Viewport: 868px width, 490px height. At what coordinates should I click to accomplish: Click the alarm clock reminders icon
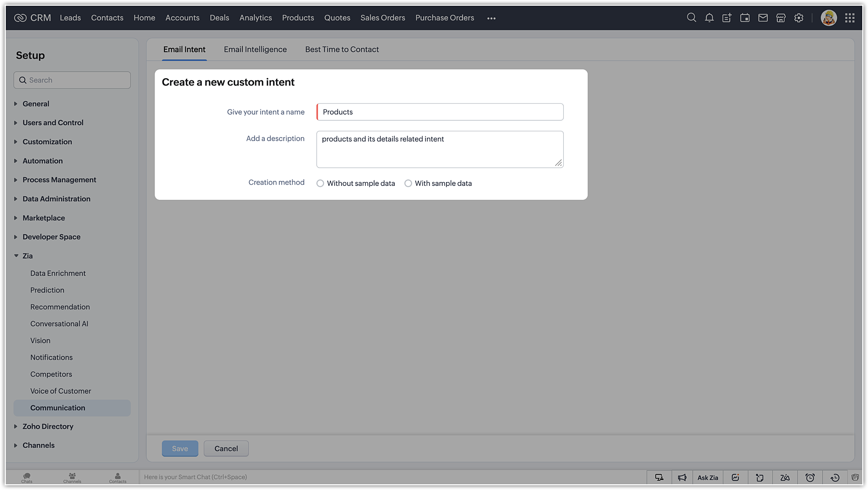point(810,477)
